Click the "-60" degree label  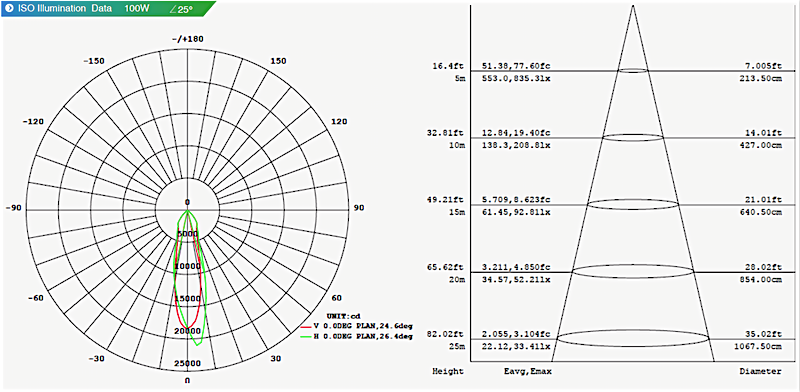pos(37,299)
